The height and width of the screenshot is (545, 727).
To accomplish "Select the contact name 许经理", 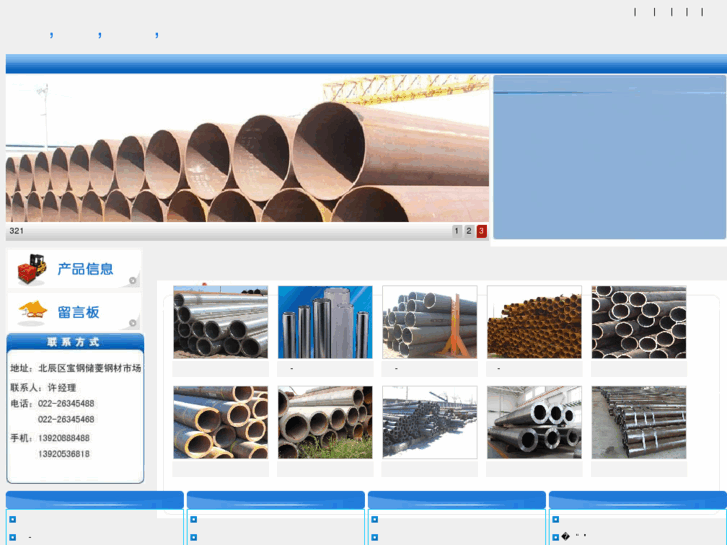I will (x=62, y=388).
